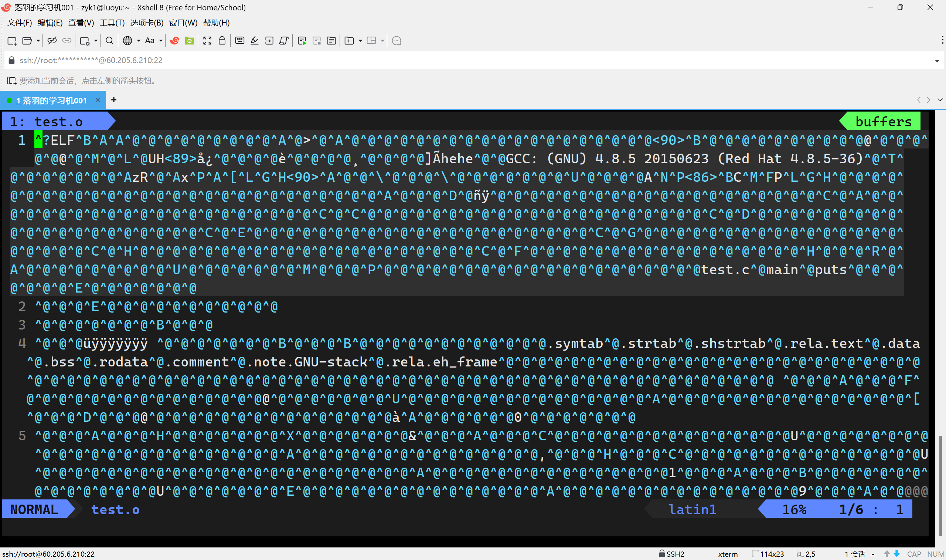Open the chat bubble feedback icon

[397, 41]
